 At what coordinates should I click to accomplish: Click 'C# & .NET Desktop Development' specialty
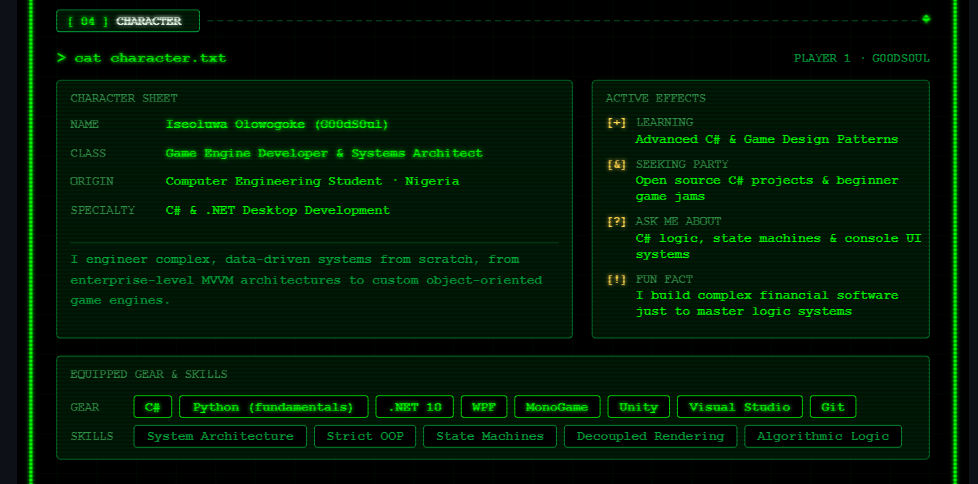click(x=278, y=210)
